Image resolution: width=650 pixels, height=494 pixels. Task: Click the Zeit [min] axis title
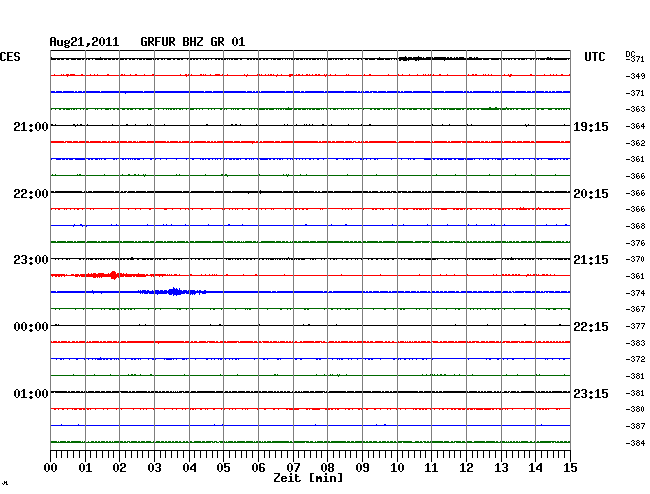308,478
